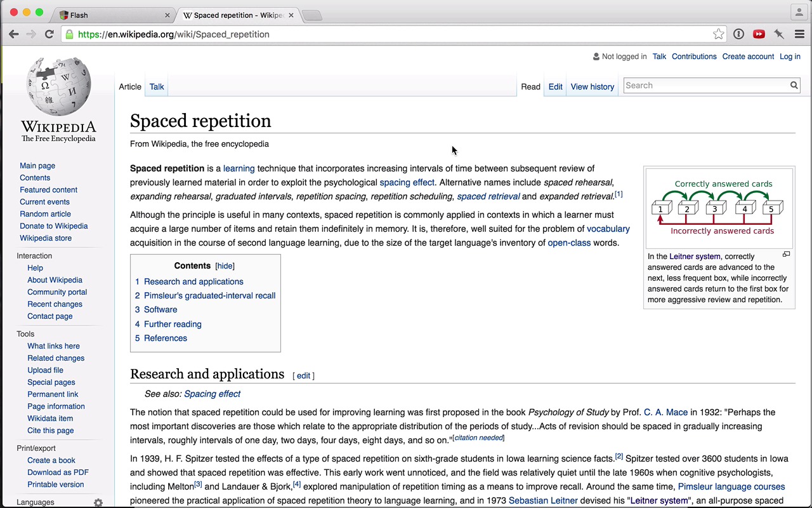Click the green padlock in address bar

[x=69, y=34]
